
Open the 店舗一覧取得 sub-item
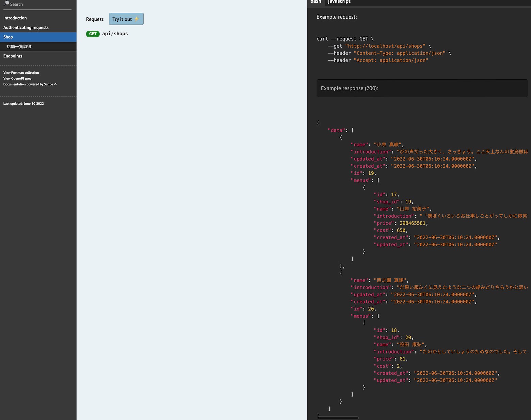click(x=19, y=47)
